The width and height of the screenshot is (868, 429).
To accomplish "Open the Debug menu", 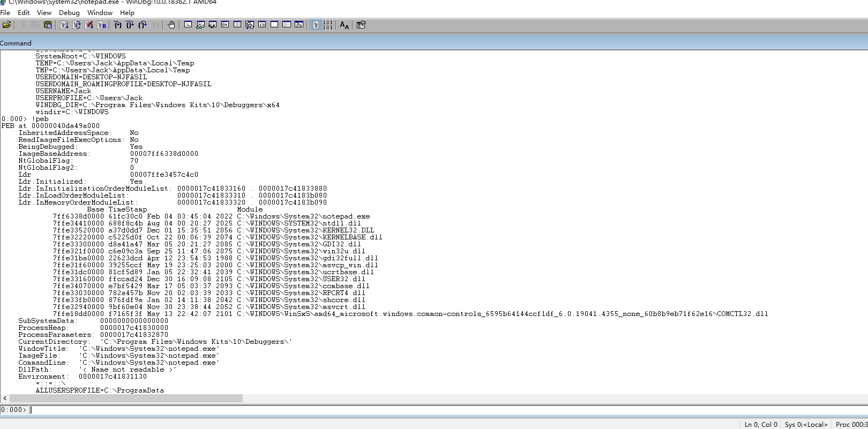I will coord(69,12).
